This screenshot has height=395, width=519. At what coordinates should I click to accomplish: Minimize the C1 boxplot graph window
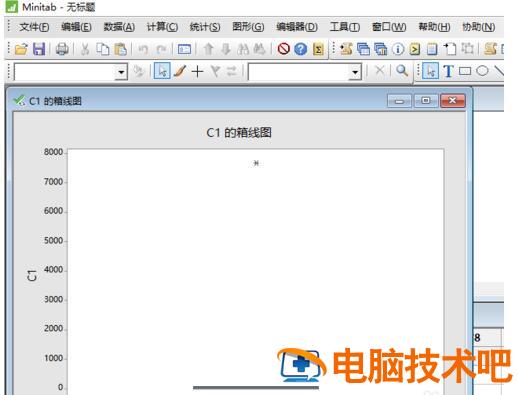399,101
